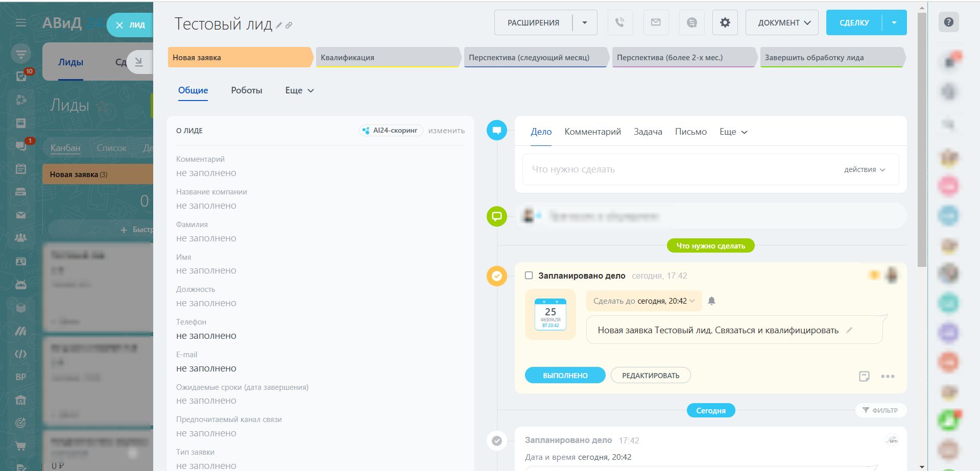Close the lead panel via ЛИД tab
980x471 pixels.
click(130, 25)
